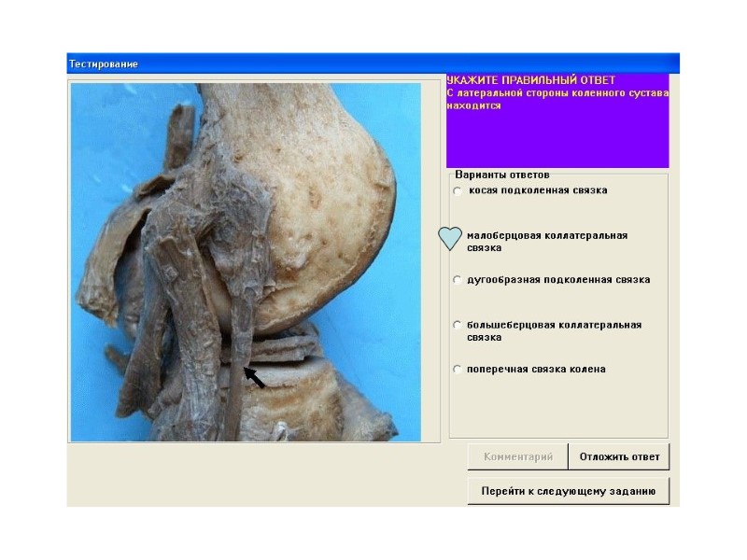Select option "малоберцовая коллатеральная связка"
The width and height of the screenshot is (747, 560).
coord(450,238)
